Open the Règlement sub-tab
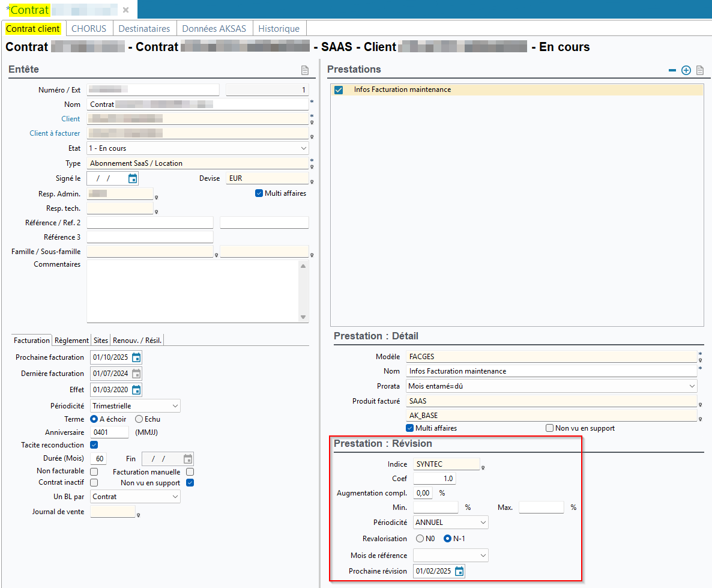This screenshot has height=588, width=712. click(71, 341)
